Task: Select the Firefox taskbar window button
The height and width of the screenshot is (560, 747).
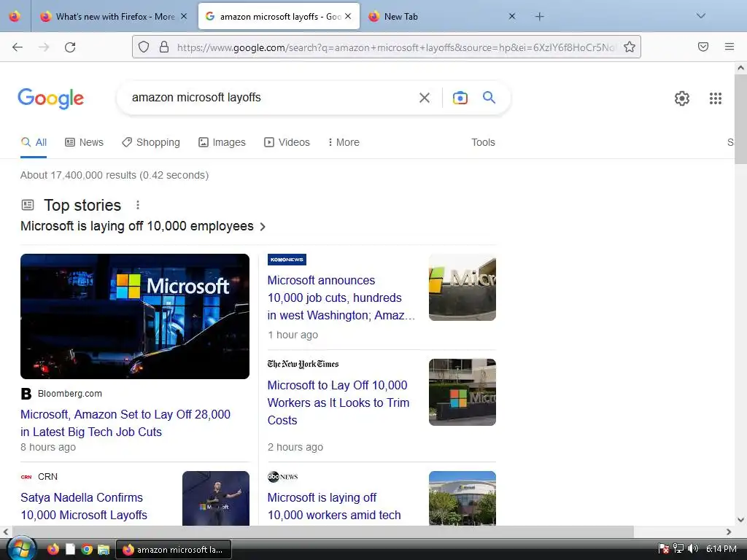Action: [x=174, y=550]
